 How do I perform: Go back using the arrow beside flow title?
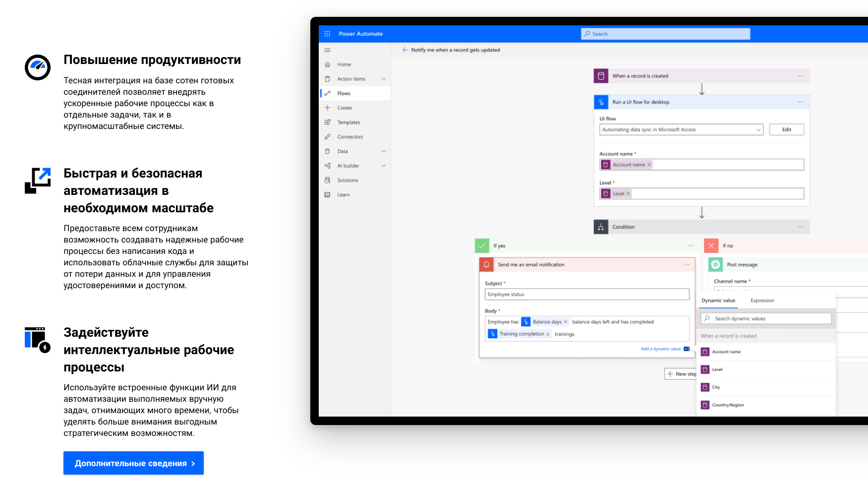point(405,50)
